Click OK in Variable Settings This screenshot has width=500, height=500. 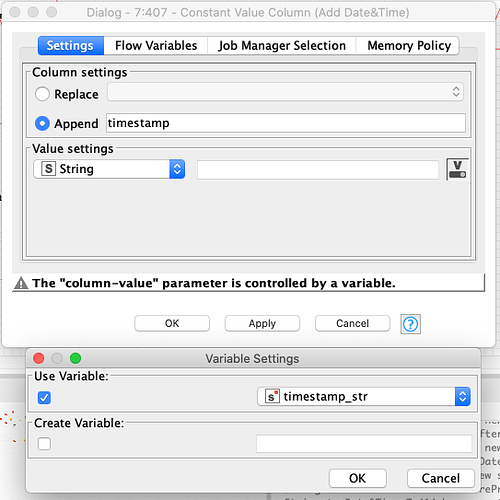coord(358,478)
